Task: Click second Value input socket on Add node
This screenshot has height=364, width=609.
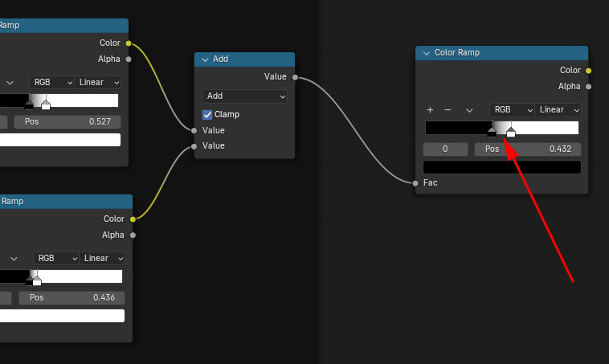Action: pyautogui.click(x=194, y=146)
